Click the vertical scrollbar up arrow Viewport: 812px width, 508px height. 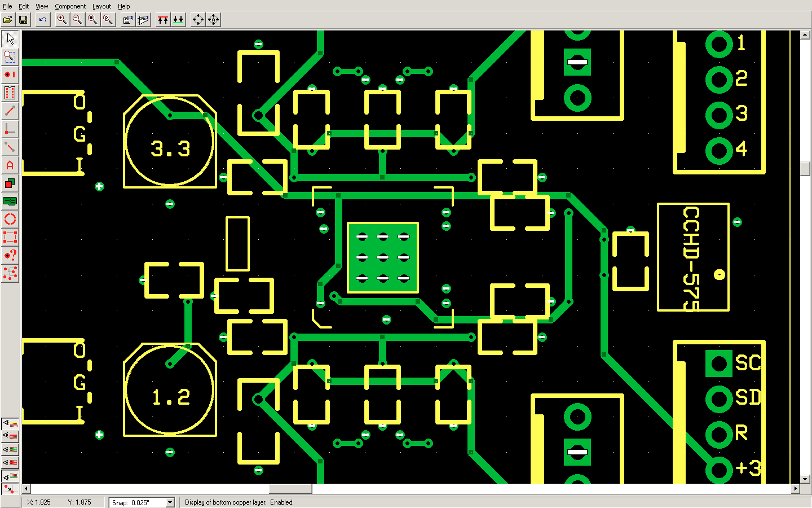coord(805,35)
